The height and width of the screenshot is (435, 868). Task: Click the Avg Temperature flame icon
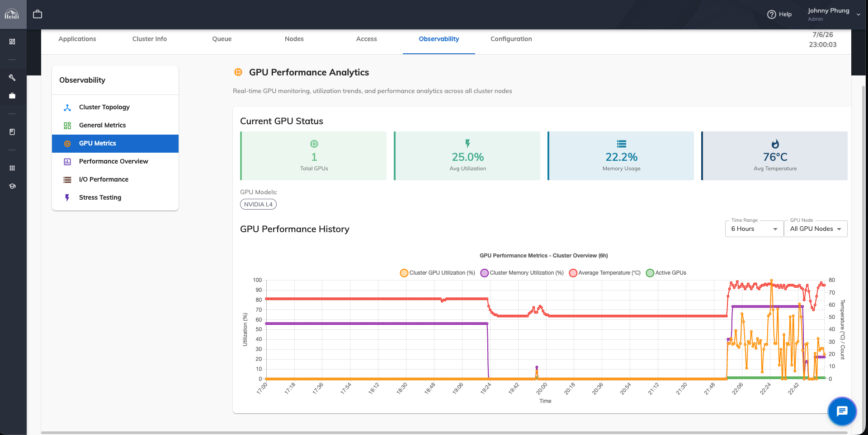[x=775, y=144]
